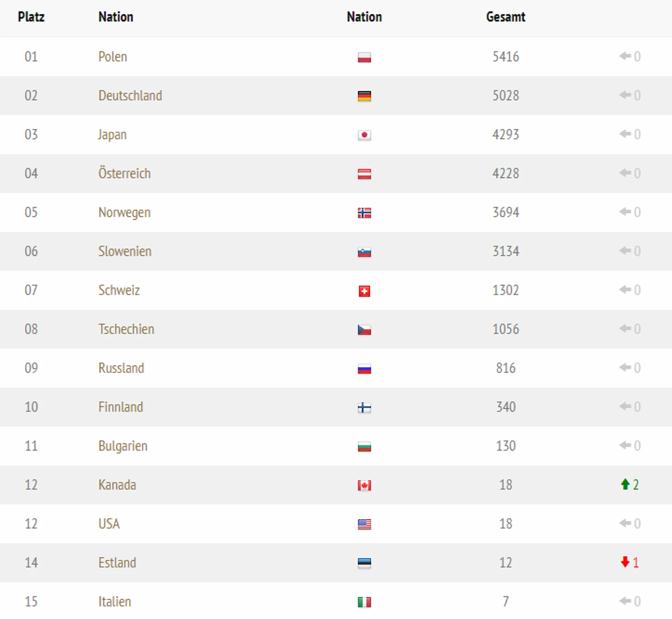Viewport: 672px width, 619px height.
Task: Click the Czech flag icon
Action: (x=364, y=330)
